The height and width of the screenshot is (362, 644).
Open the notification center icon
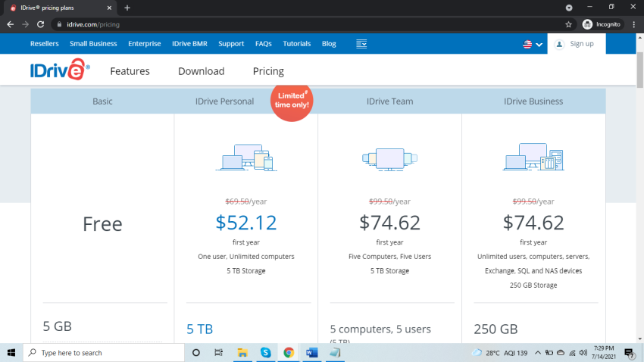[629, 353]
